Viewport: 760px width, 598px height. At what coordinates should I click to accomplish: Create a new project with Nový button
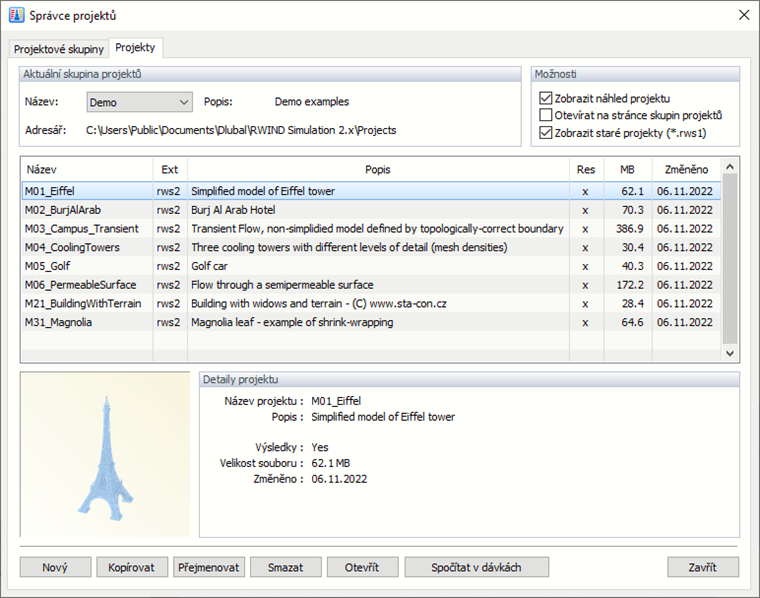click(55, 567)
